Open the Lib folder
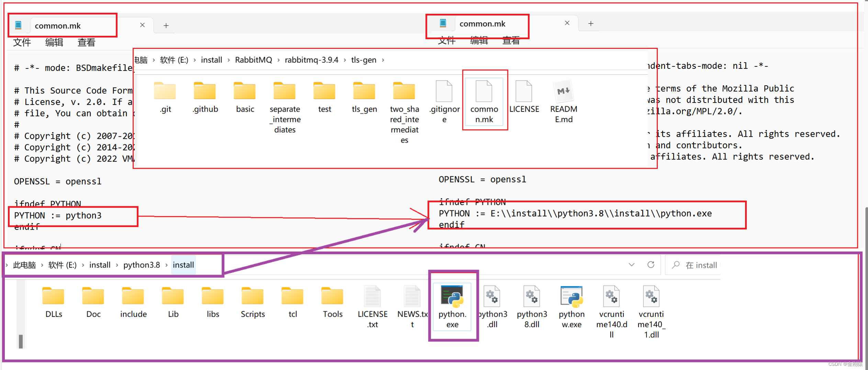The height and width of the screenshot is (370, 868). [173, 302]
